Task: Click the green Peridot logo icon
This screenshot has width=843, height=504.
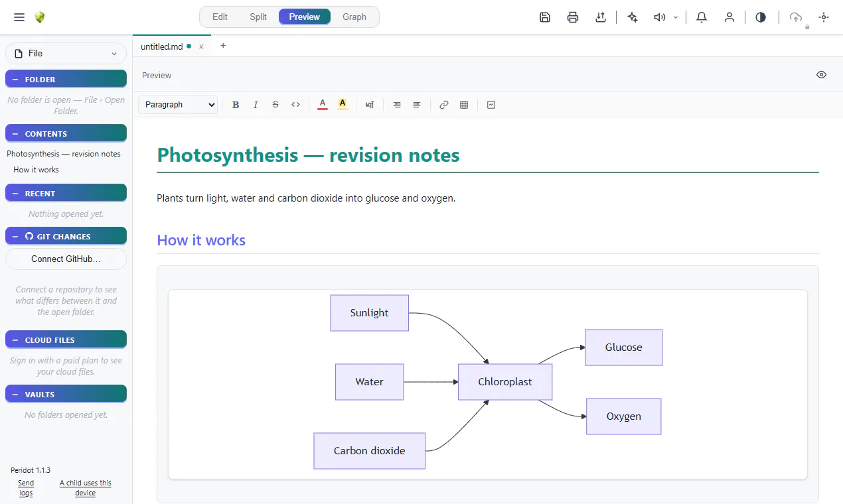Action: coord(40,17)
